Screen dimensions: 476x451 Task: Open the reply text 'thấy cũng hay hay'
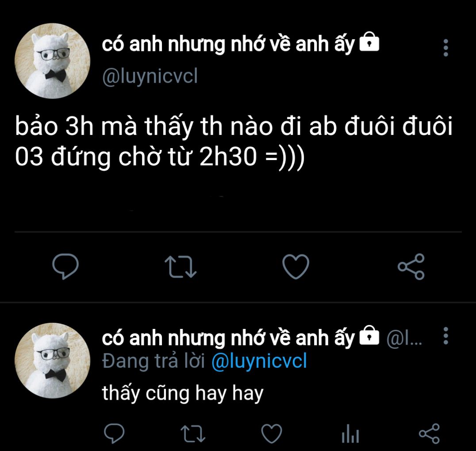182,394
